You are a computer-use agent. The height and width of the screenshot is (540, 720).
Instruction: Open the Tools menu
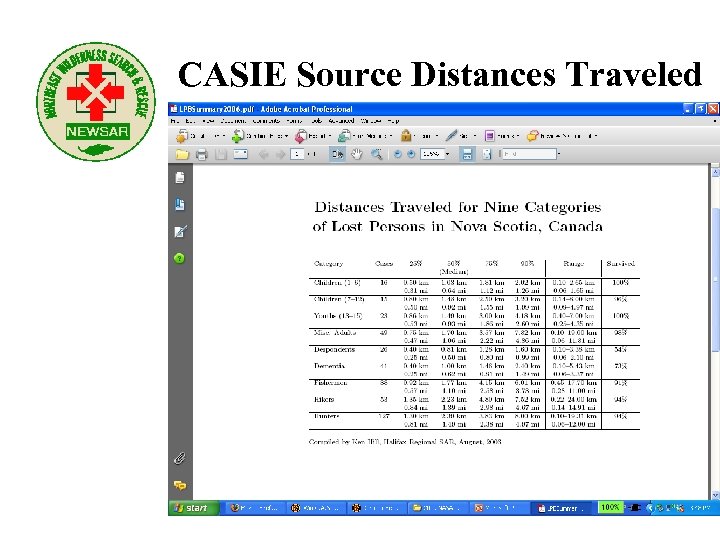pyautogui.click(x=316, y=121)
